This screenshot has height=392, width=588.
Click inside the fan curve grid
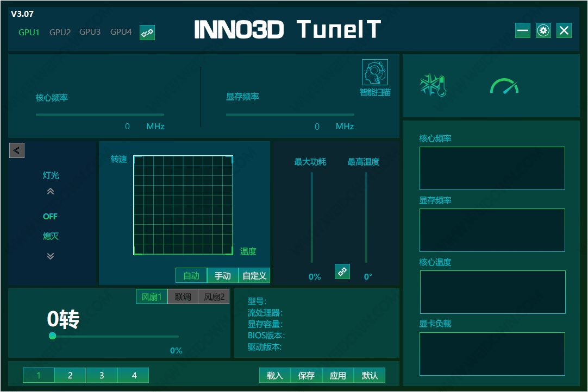(x=183, y=205)
